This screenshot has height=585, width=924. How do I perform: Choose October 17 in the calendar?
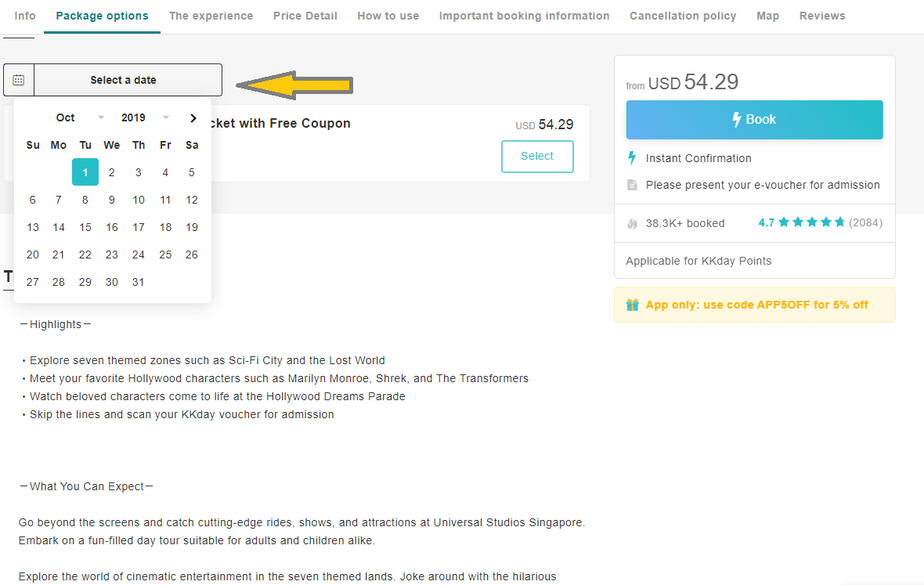pyautogui.click(x=139, y=227)
